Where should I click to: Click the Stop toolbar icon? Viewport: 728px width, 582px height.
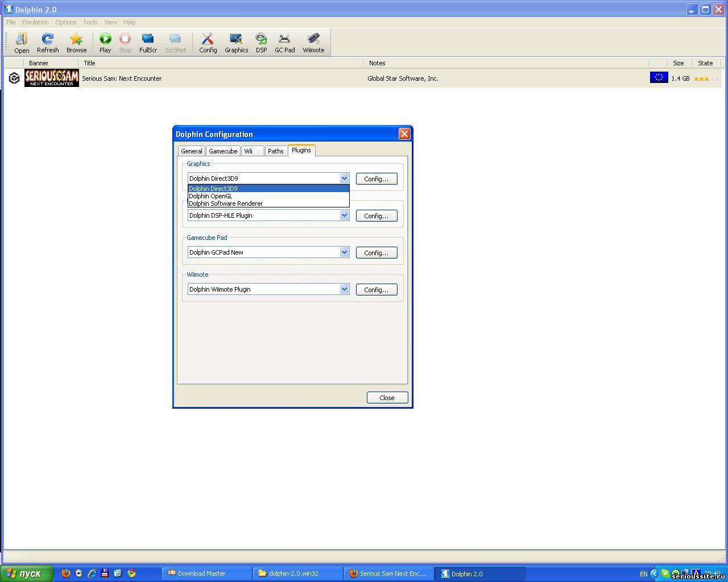125,43
